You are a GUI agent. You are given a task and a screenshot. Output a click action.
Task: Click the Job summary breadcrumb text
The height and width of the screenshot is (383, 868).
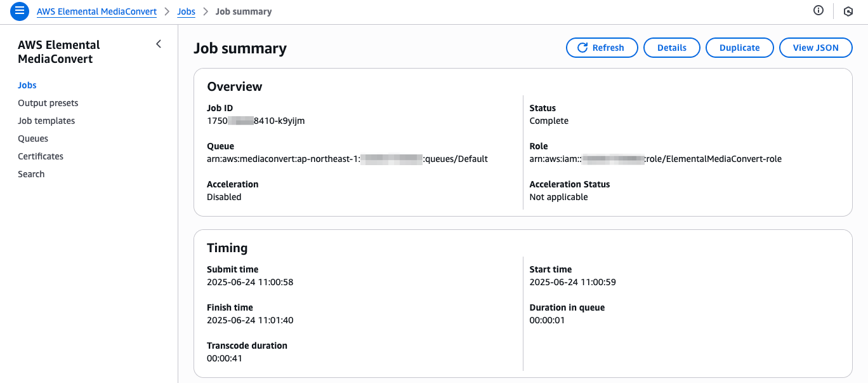pyautogui.click(x=244, y=11)
